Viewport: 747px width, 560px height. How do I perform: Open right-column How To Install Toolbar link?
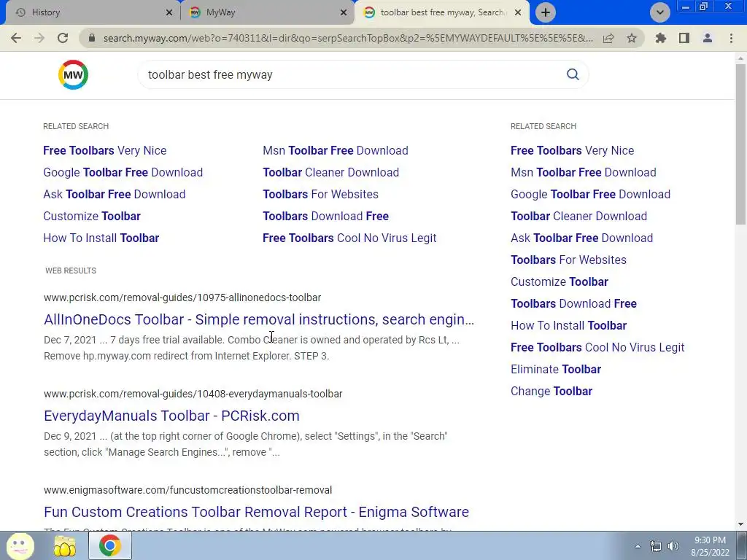pyautogui.click(x=569, y=326)
